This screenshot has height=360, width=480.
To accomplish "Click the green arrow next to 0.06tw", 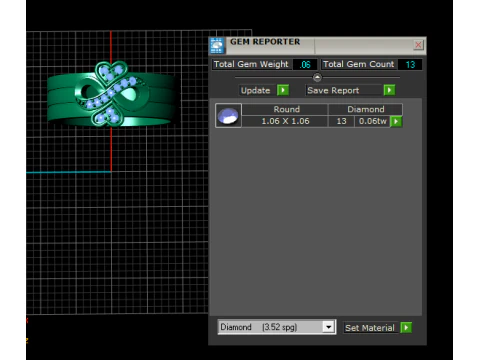I will point(396,121).
